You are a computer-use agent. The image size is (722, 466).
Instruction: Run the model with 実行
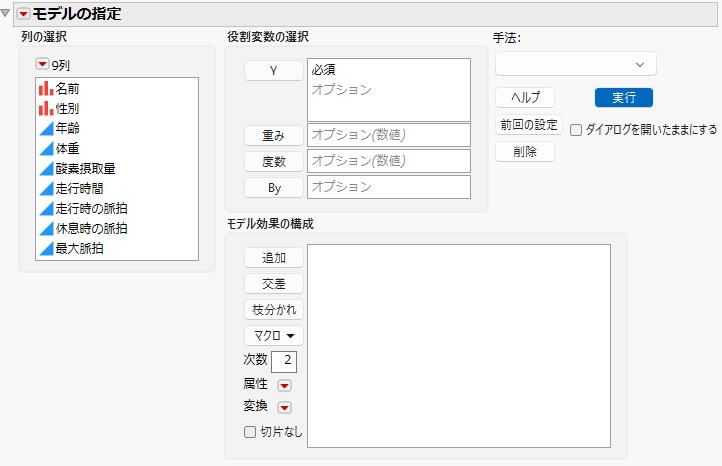click(x=624, y=98)
